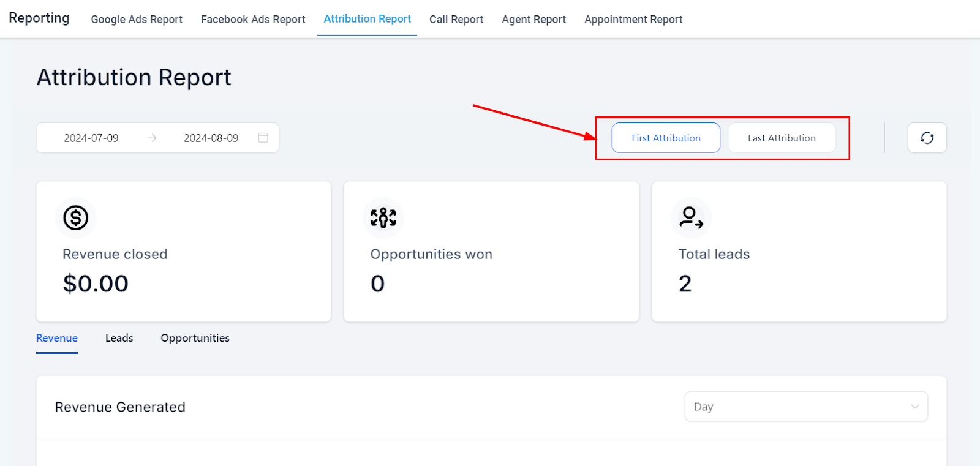This screenshot has width=980, height=466.
Task: Select the Attribution Report tab
Action: (x=367, y=19)
